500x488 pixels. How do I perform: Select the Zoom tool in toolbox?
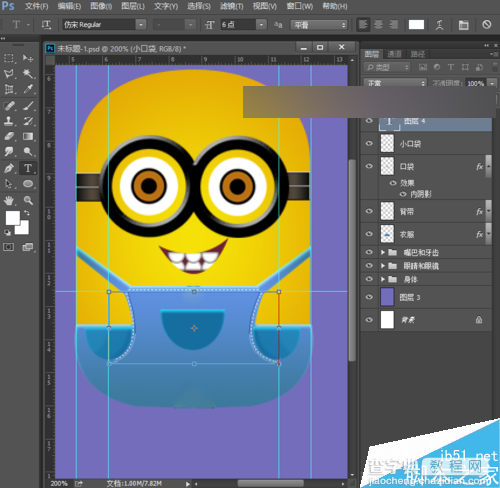point(28,200)
